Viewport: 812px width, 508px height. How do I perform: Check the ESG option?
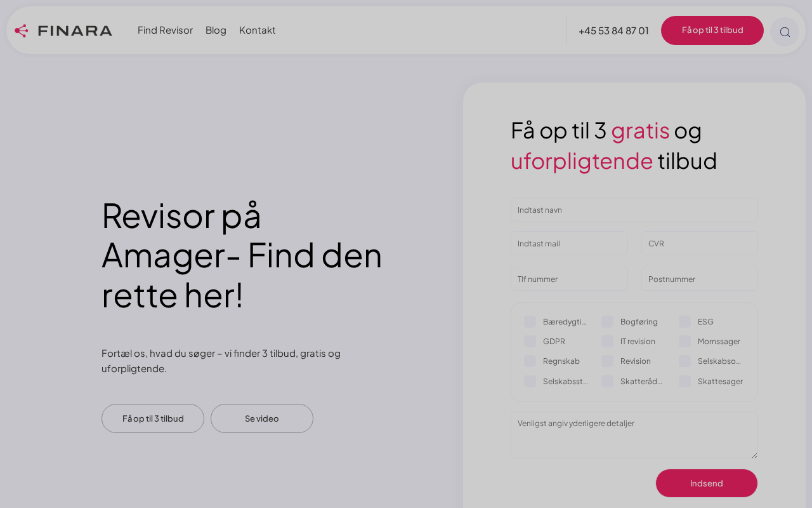(685, 322)
